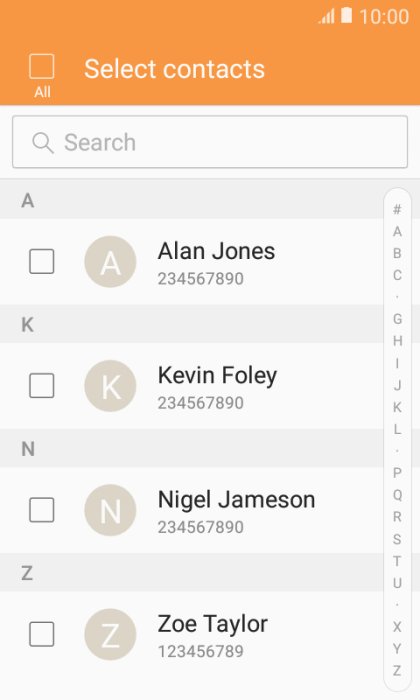Image resolution: width=420 pixels, height=700 pixels.
Task: Tap the 10:00 status bar clock
Action: tap(384, 17)
